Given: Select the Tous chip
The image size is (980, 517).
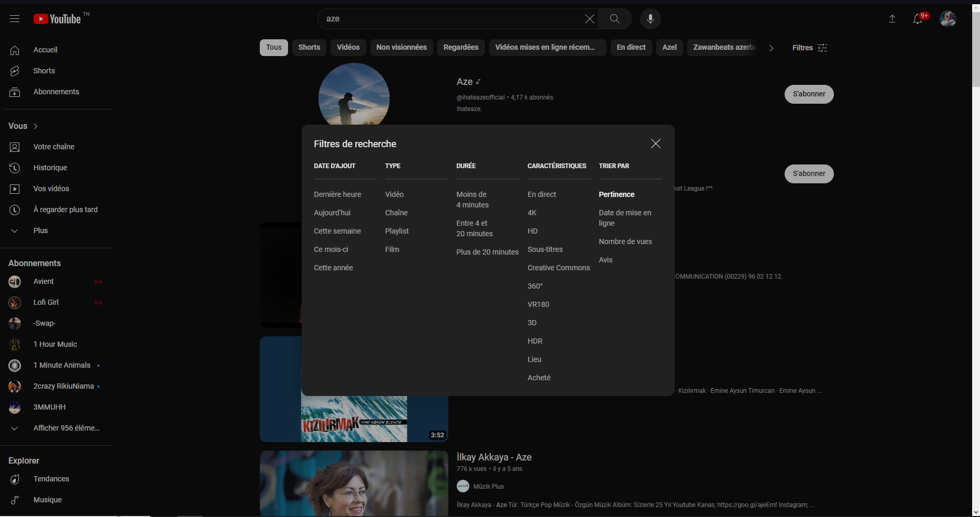Looking at the screenshot, I should tap(274, 48).
